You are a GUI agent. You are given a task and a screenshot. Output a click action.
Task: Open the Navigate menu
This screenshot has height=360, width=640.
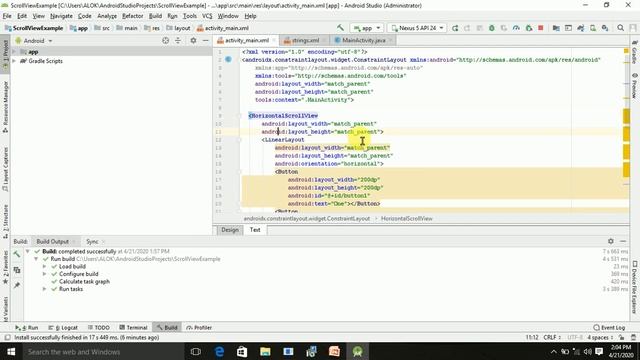[61, 16]
